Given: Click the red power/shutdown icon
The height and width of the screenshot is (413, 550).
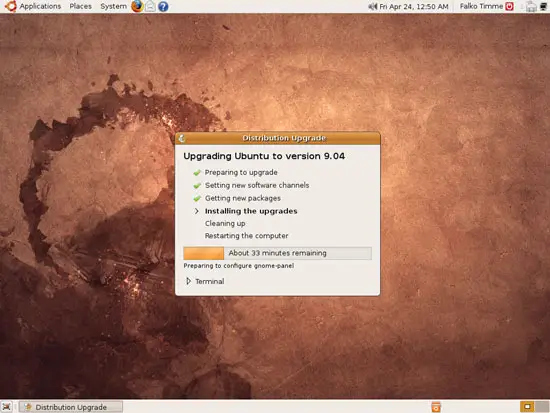Looking at the screenshot, I should pyautogui.click(x=509, y=6).
